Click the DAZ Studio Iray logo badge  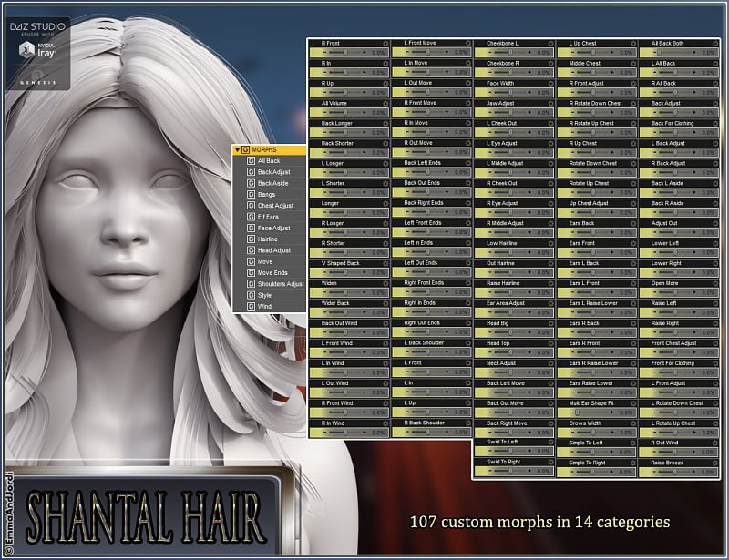38,54
